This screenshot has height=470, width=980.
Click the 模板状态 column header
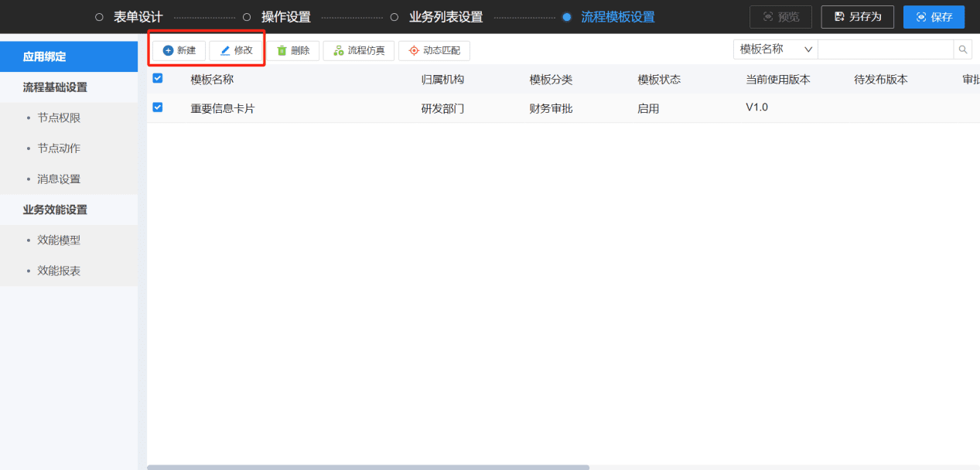point(660,80)
